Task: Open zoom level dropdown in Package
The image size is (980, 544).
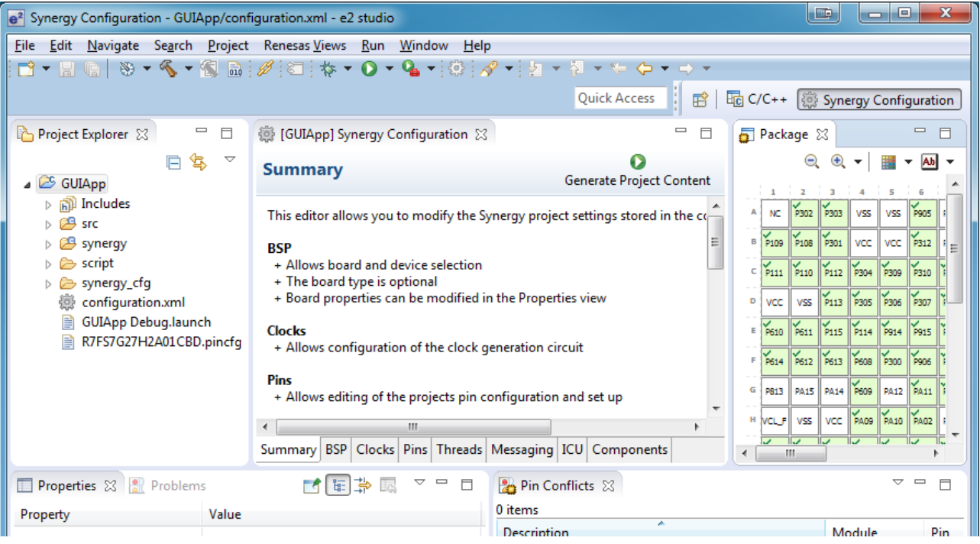Action: pyautogui.click(x=858, y=161)
